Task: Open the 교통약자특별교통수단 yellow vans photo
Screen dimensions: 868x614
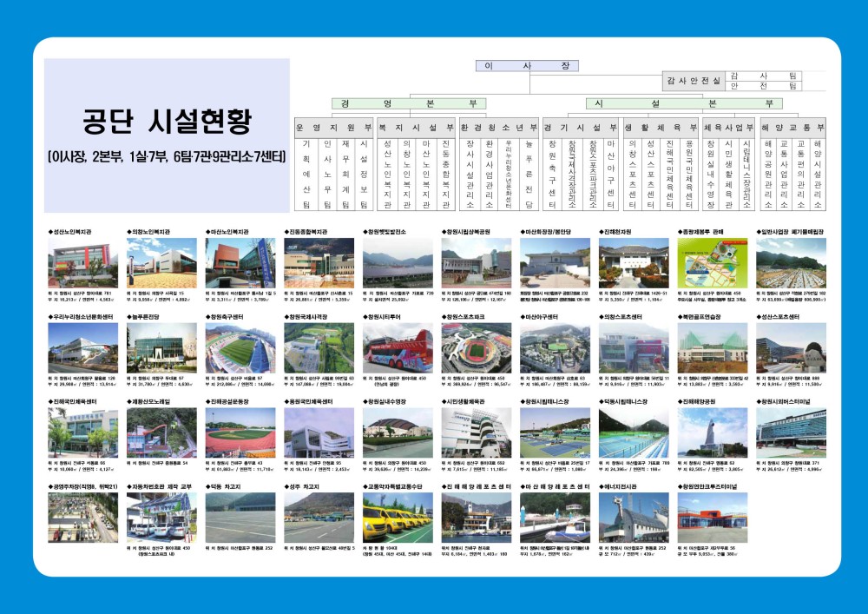Action: pos(398,518)
